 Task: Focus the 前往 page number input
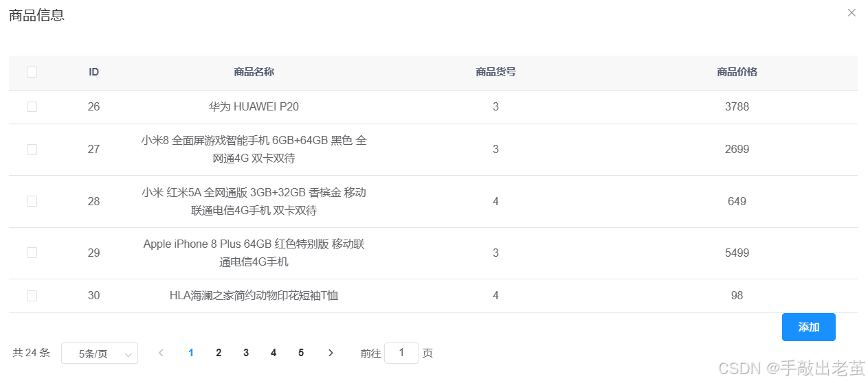tap(401, 353)
